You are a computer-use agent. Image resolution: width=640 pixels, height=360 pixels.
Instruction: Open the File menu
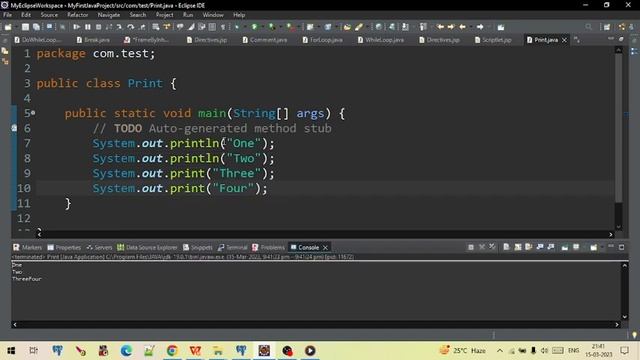7,15
